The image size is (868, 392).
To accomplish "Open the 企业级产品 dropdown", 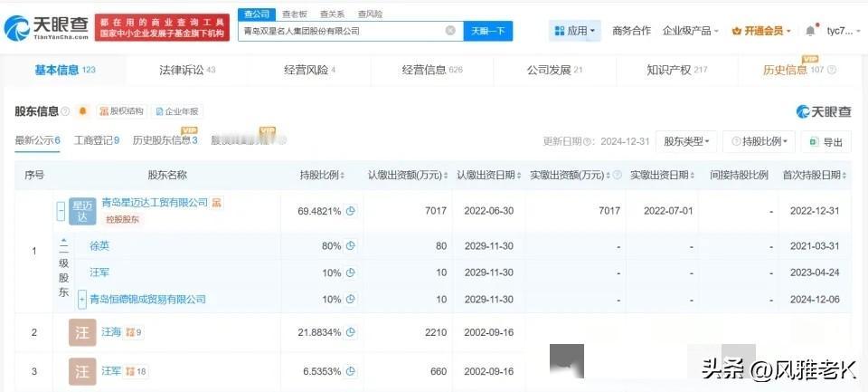I will tap(690, 31).
